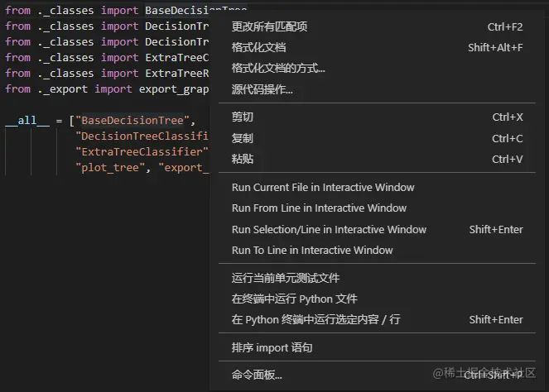Click "plot_tree" string in code
Viewport: 549px width, 392px height.
tap(110, 168)
